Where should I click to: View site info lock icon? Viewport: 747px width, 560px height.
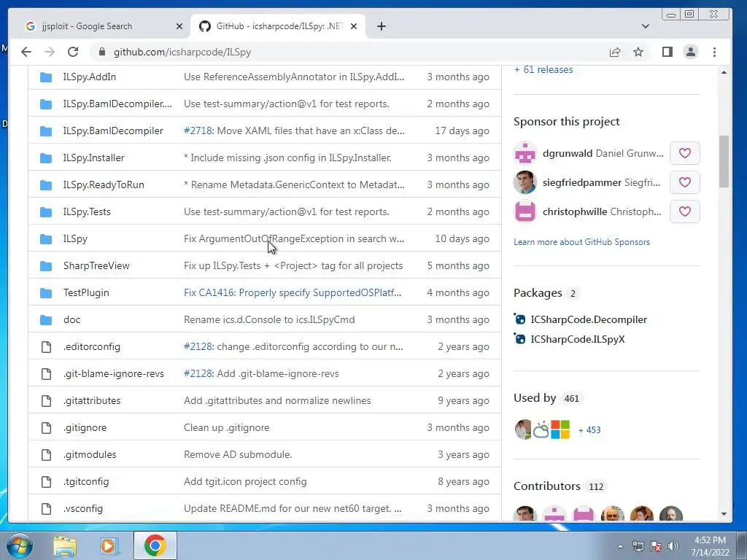(101, 52)
